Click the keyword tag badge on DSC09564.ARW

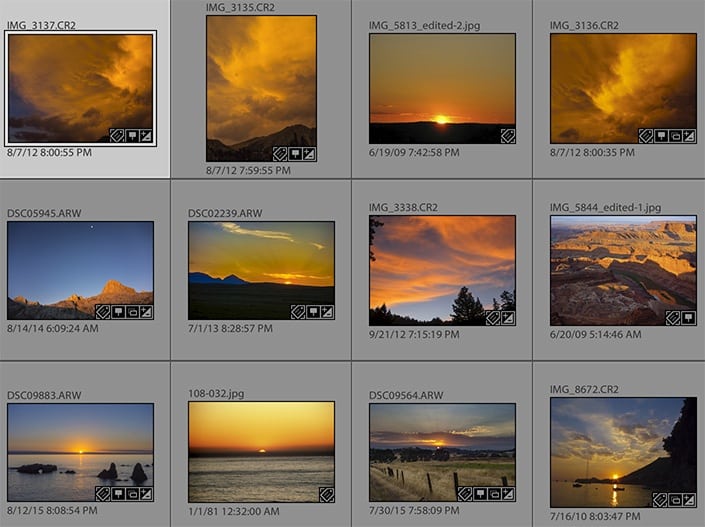coord(463,494)
